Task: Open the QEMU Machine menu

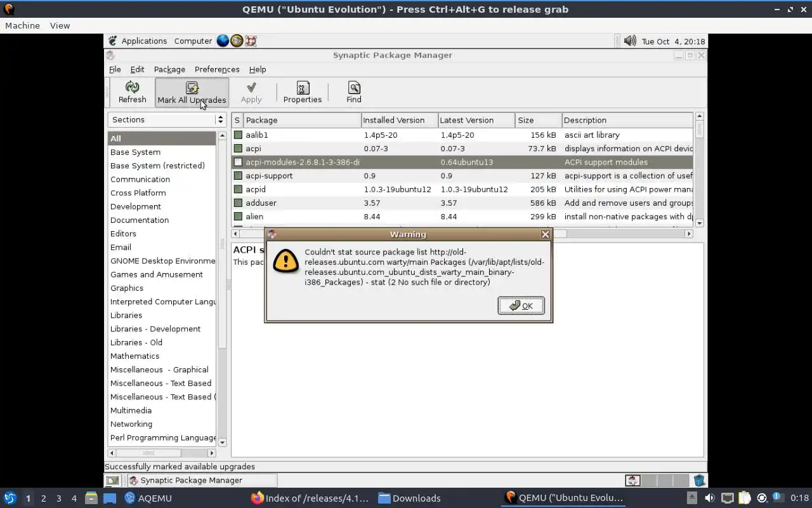Action: coord(22,25)
